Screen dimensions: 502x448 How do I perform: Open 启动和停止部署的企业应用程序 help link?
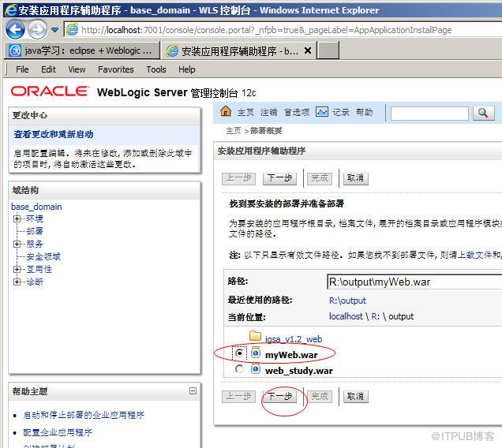coord(84,415)
